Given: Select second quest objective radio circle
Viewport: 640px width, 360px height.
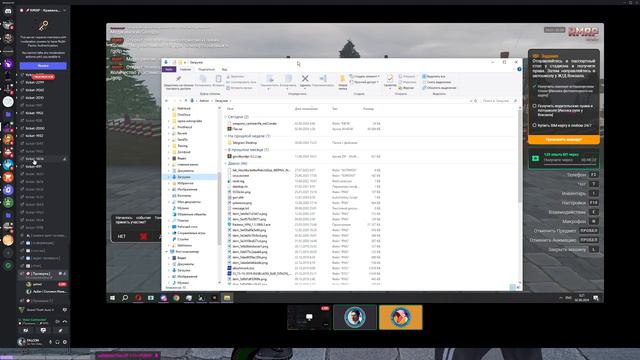Looking at the screenshot, I should coord(534,106).
